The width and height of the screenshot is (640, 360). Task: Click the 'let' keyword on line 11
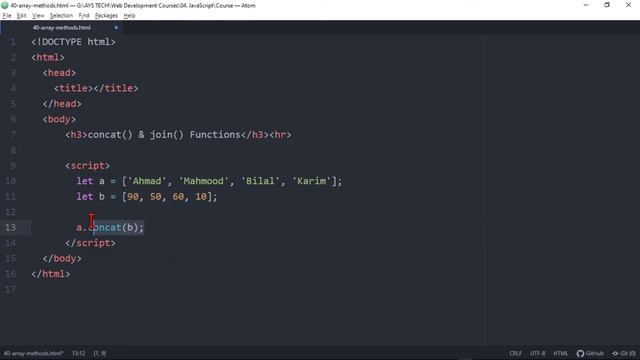(x=84, y=196)
